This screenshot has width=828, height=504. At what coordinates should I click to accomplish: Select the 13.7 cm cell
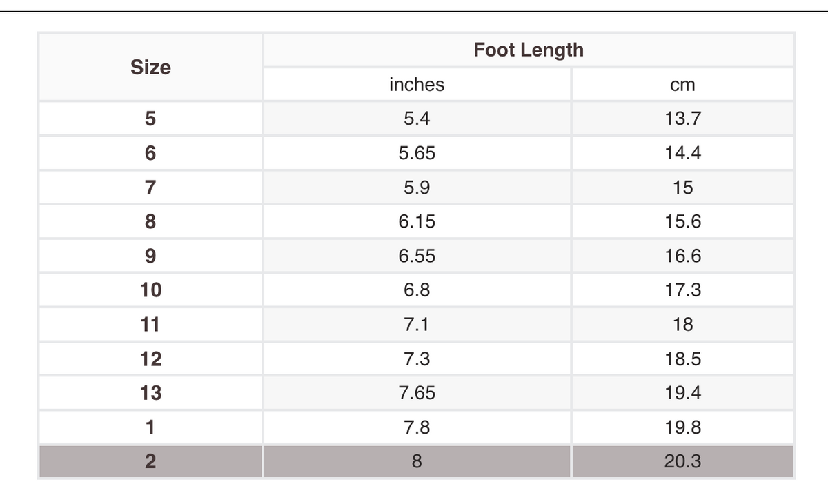[683, 119]
